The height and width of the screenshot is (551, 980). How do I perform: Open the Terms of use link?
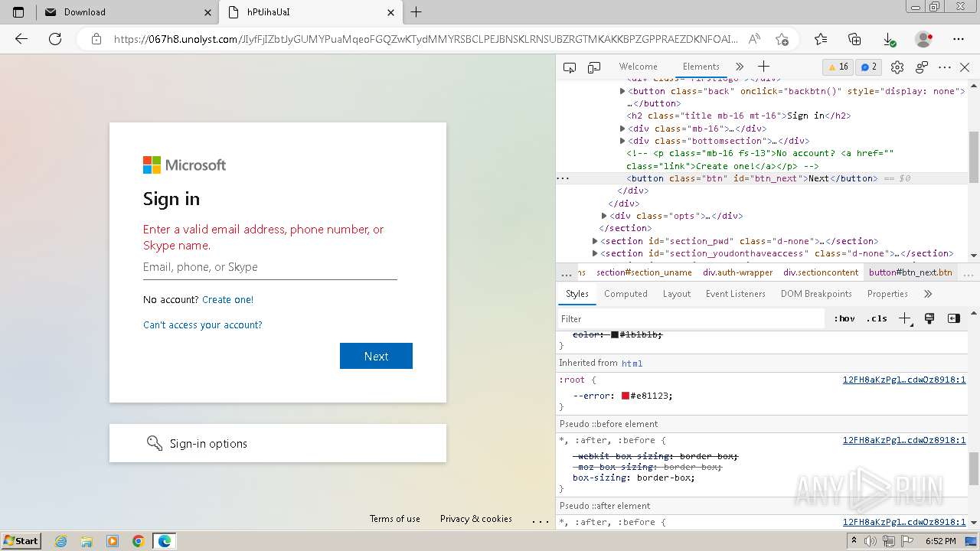coord(395,519)
